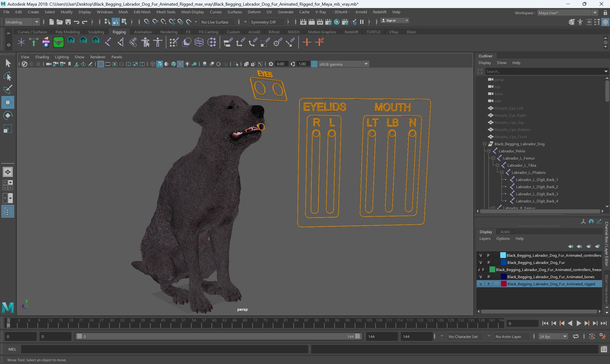Go to the end of playback range
This screenshot has width=610, height=364.
[604, 323]
